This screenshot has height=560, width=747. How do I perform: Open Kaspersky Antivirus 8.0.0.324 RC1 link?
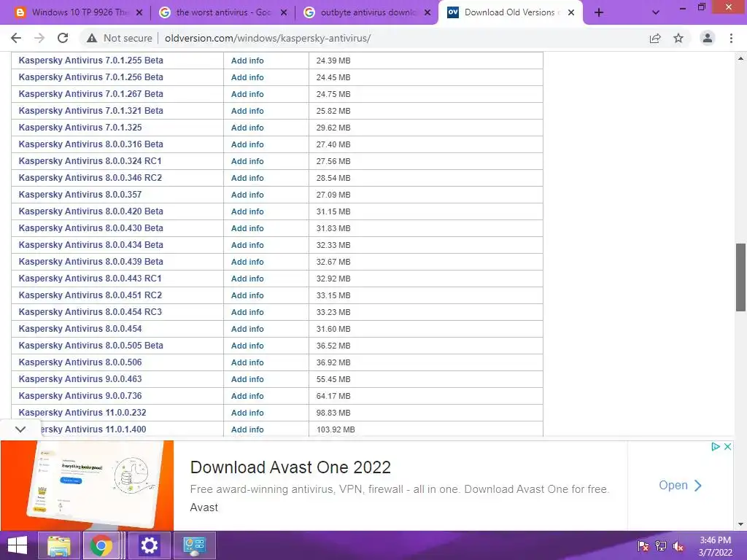coord(90,161)
